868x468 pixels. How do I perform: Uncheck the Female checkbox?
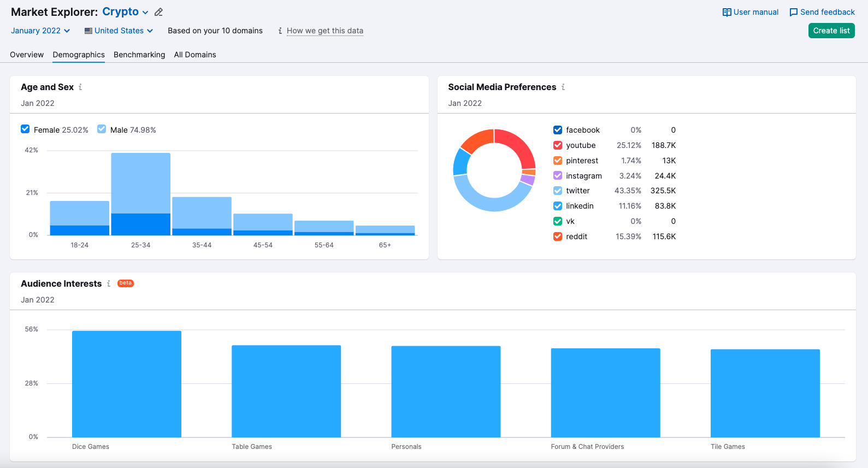point(25,129)
